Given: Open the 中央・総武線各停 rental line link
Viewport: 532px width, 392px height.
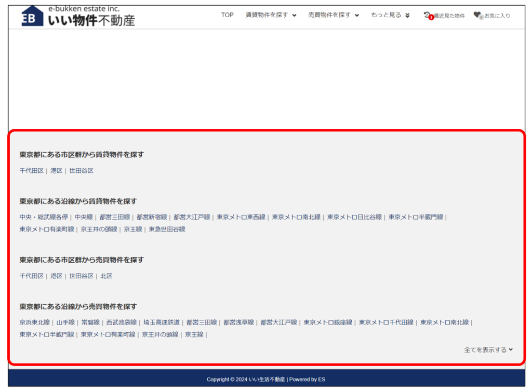Looking at the screenshot, I should click(44, 217).
